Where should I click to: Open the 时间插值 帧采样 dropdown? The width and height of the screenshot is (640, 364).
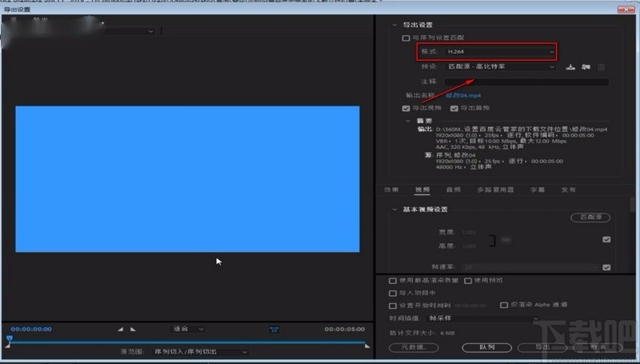(x=483, y=318)
